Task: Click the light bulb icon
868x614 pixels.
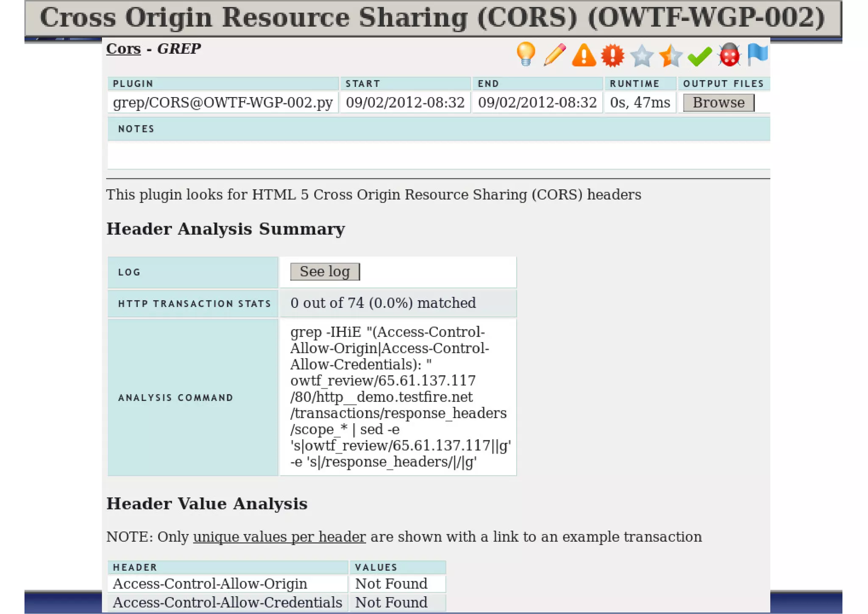Action: point(526,54)
